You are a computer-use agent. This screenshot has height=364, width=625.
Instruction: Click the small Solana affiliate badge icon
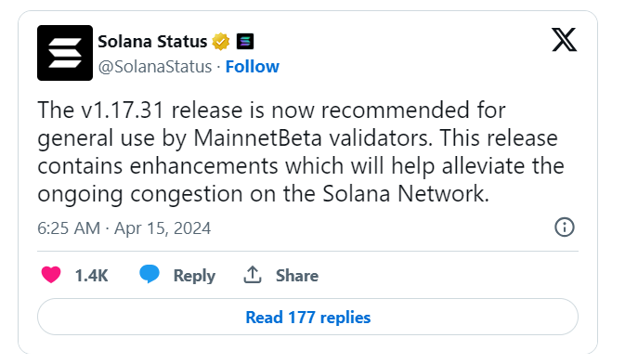tap(245, 42)
